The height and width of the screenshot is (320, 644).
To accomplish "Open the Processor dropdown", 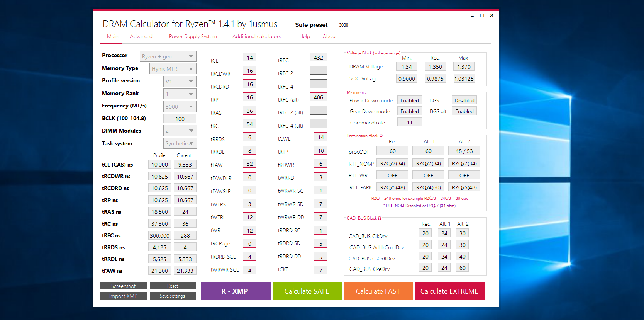I will (168, 56).
